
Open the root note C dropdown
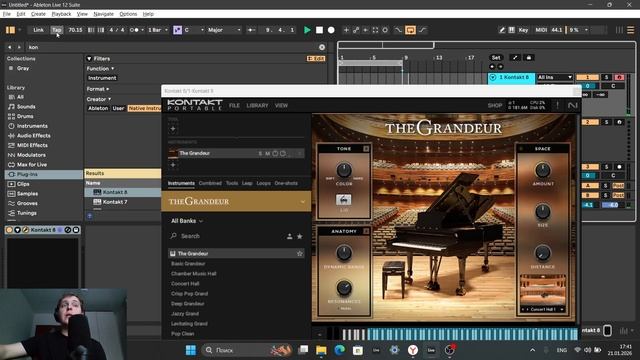tap(193, 30)
